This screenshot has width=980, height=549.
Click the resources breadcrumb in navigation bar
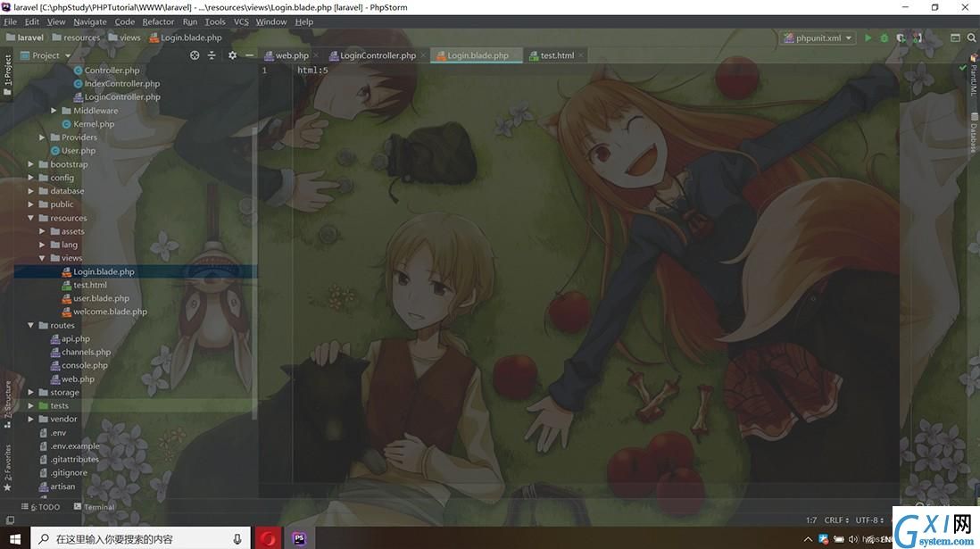click(76, 38)
